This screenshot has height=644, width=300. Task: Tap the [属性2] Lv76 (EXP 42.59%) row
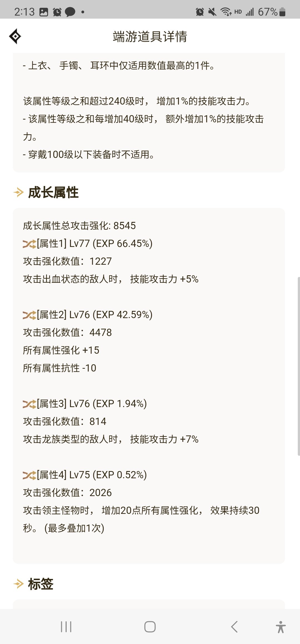88,315
